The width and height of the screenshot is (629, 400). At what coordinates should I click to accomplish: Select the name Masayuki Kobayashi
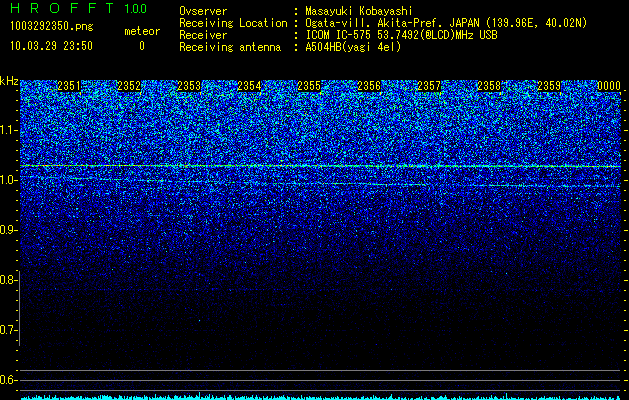pyautogui.click(x=359, y=11)
